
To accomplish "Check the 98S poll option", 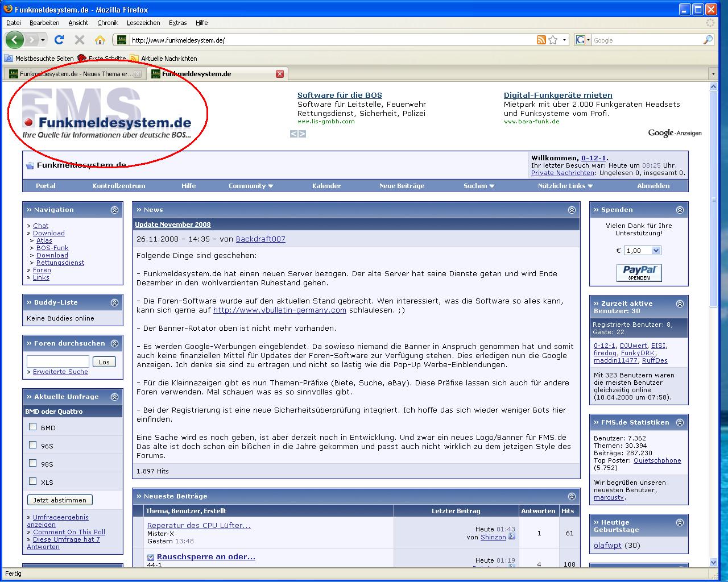I will pos(33,463).
